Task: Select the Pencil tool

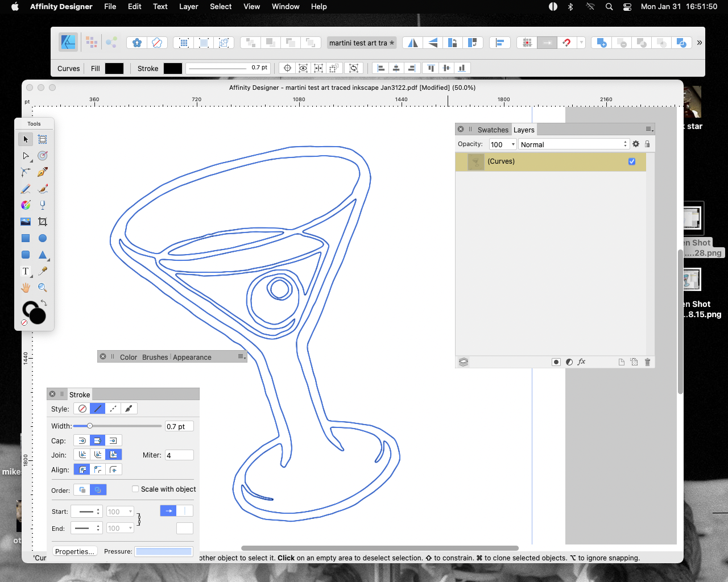Action: [25, 189]
